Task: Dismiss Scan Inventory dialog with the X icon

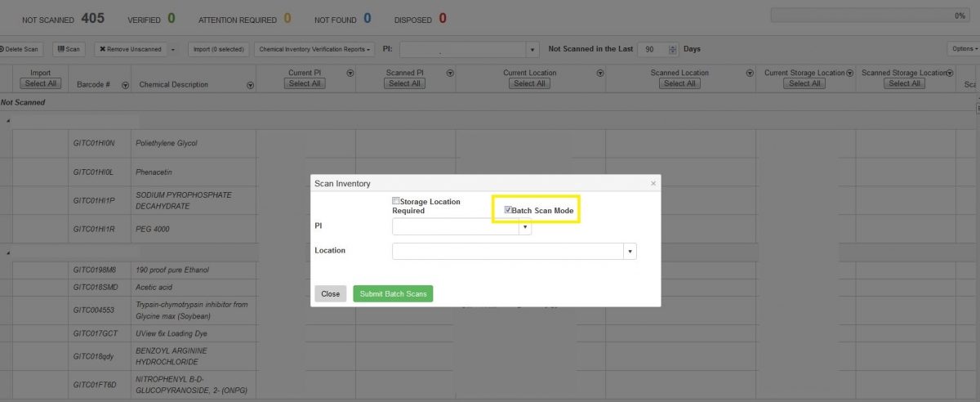Action: [x=653, y=184]
